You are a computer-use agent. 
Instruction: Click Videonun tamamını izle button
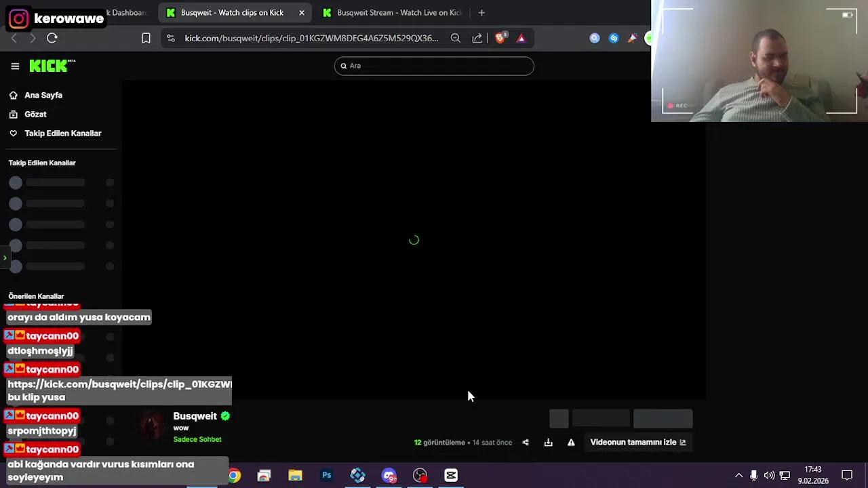coord(636,442)
